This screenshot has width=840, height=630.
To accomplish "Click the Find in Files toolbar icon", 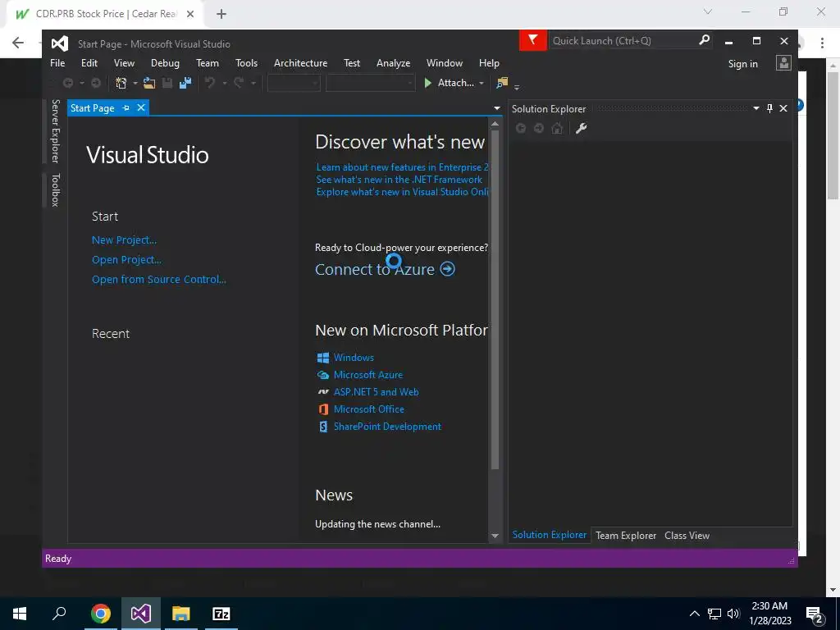I will pos(502,83).
